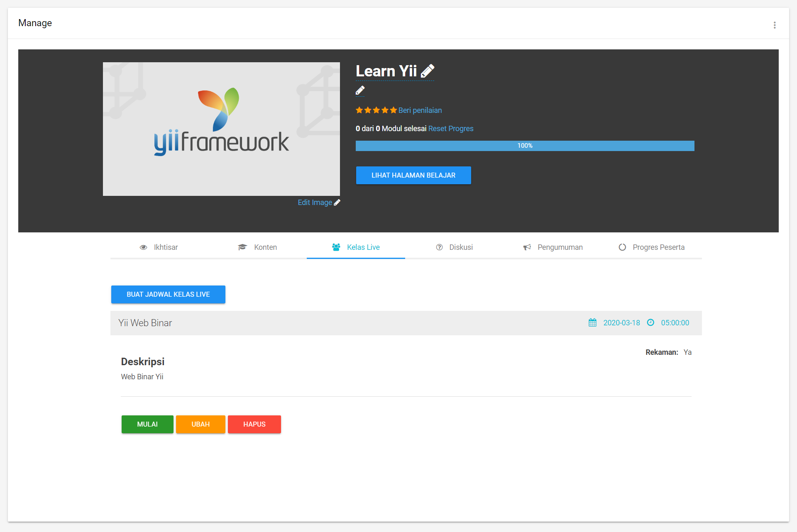
Task: Open the three-dot options menu
Action: (x=775, y=25)
